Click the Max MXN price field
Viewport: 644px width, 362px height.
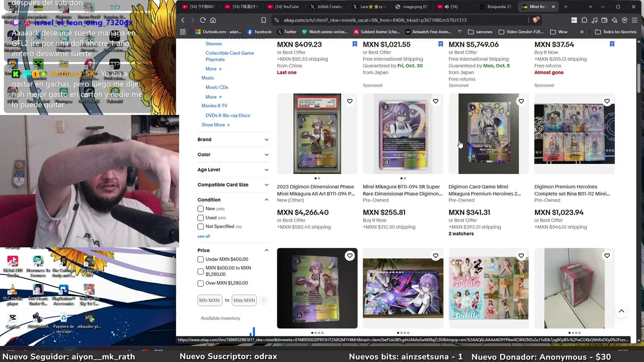[x=244, y=300]
